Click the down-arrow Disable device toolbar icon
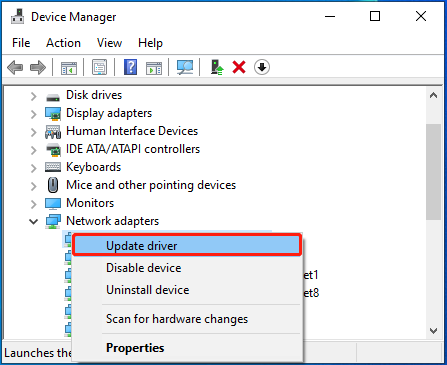This screenshot has width=447, height=365. (262, 67)
